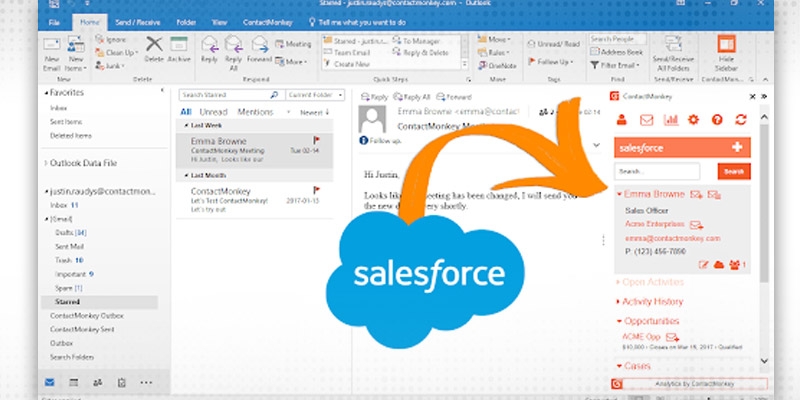Collapse the Emma Browne contact section

point(619,194)
